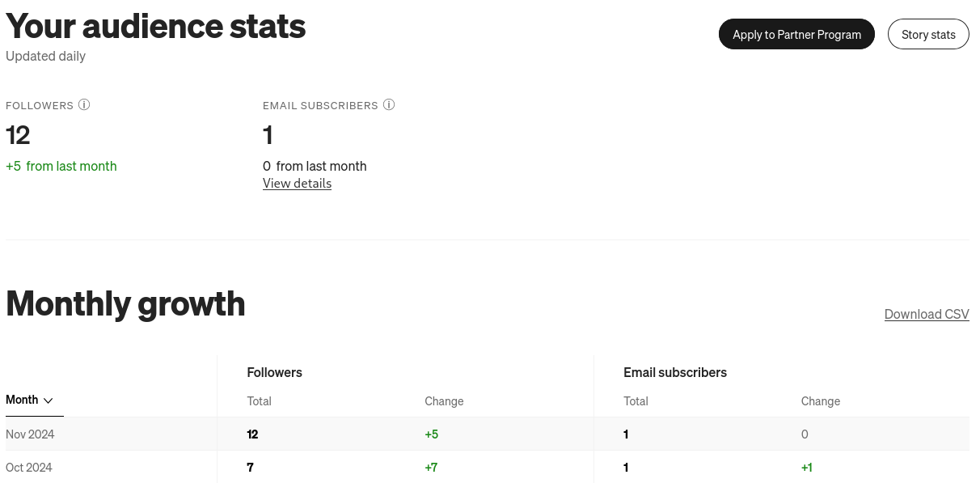980x483 pixels.
Task: Click the +5 from last month text
Action: pyautogui.click(x=61, y=166)
